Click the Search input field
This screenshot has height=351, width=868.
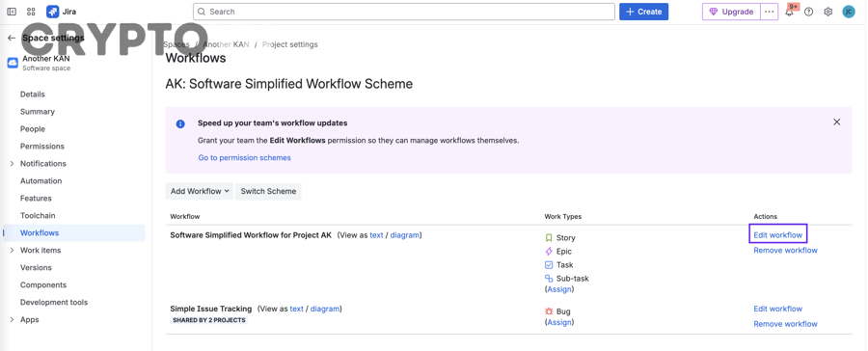403,12
